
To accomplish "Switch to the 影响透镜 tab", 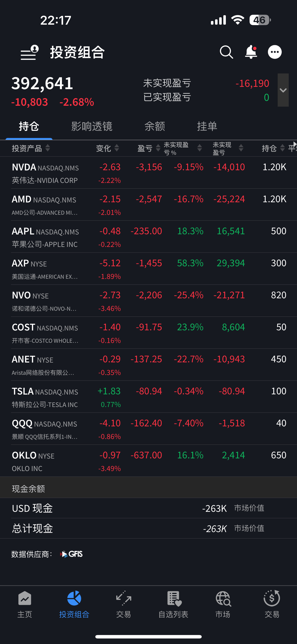I will [91, 126].
